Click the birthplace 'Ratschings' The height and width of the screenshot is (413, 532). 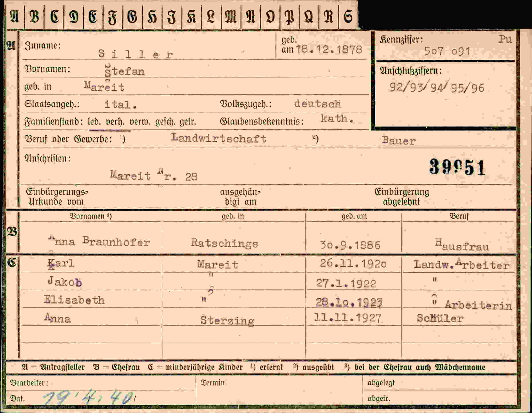tap(224, 243)
